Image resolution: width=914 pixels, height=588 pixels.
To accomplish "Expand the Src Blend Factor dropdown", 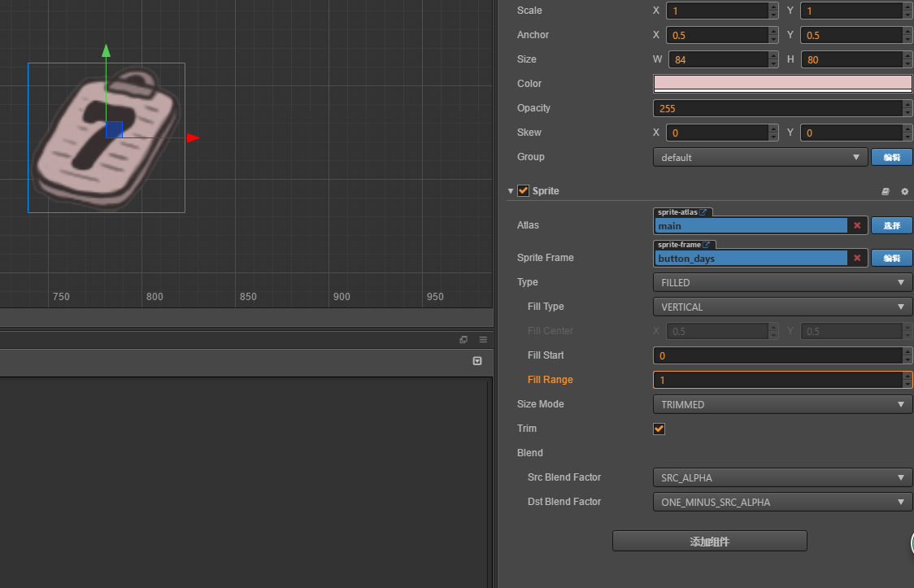I will coord(781,477).
